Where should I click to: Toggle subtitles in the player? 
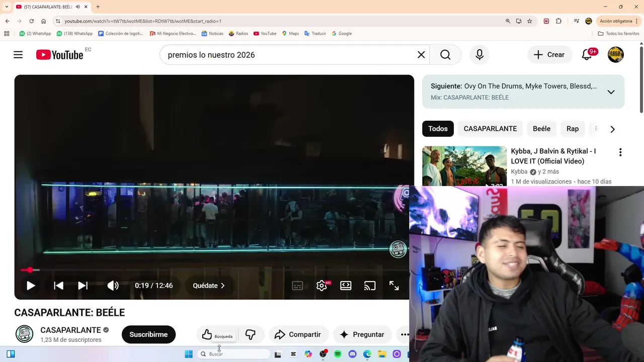pos(297,286)
